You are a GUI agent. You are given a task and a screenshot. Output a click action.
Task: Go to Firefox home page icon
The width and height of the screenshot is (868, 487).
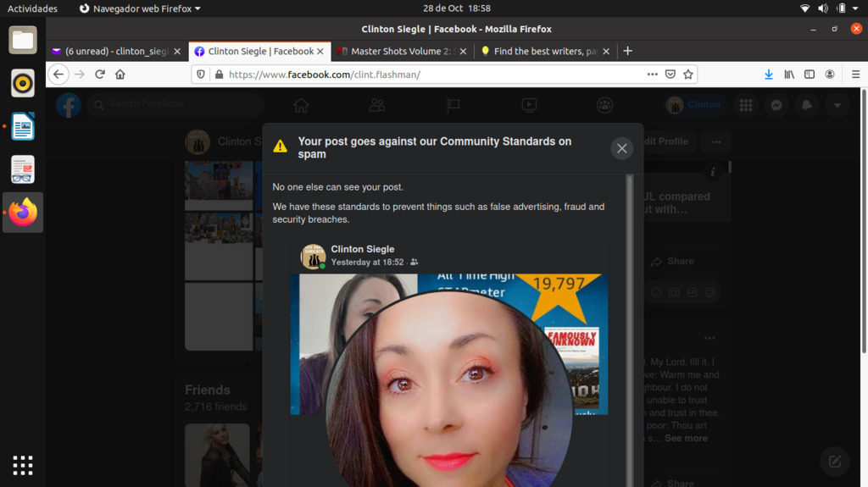[x=120, y=75]
